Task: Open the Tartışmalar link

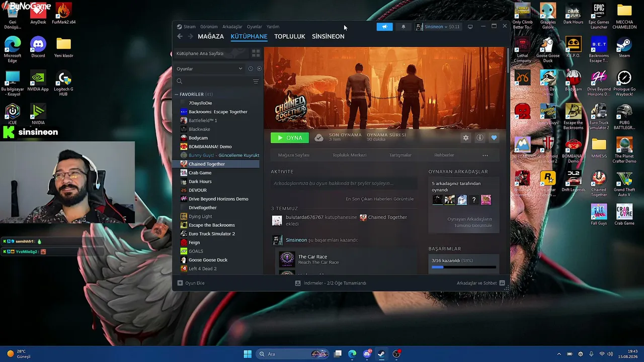Action: [400, 155]
